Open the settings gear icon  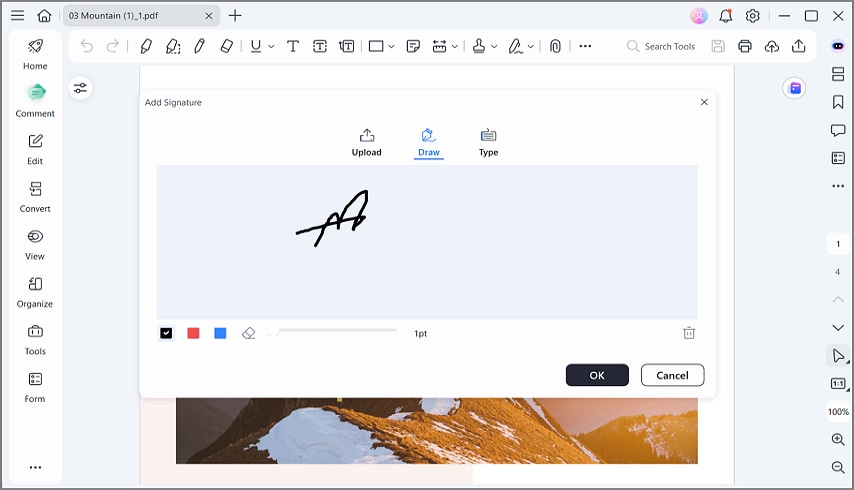(x=752, y=16)
